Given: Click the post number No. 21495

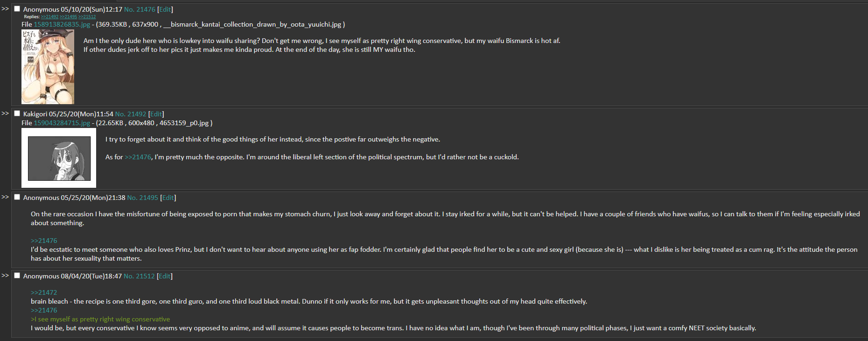Looking at the screenshot, I should click(143, 198).
